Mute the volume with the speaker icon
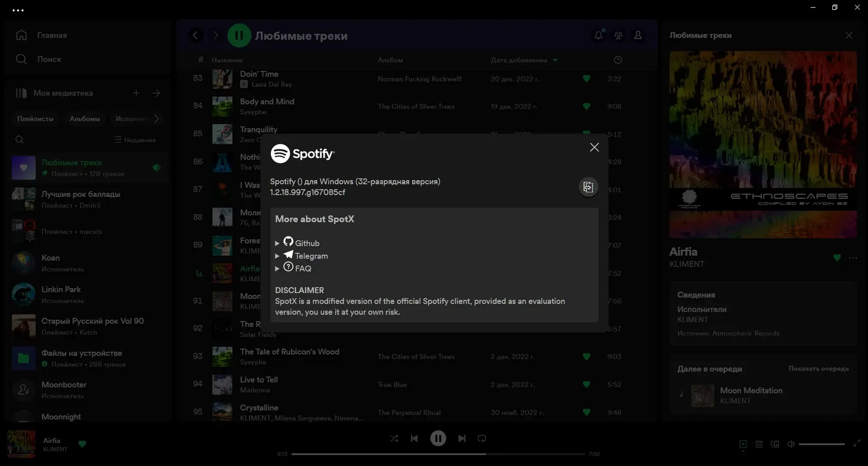 point(791,444)
